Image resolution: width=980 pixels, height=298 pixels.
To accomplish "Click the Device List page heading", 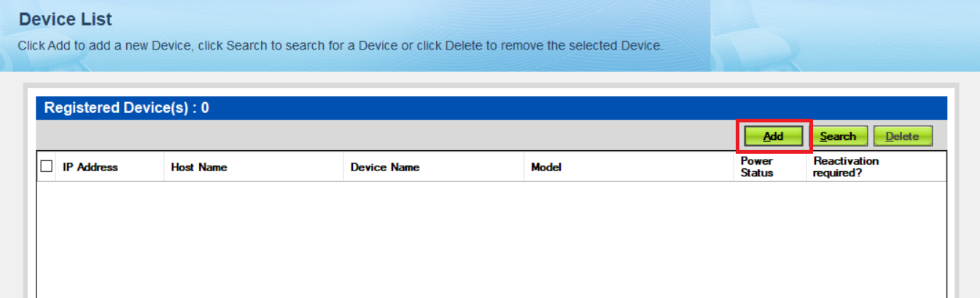I will point(66,20).
